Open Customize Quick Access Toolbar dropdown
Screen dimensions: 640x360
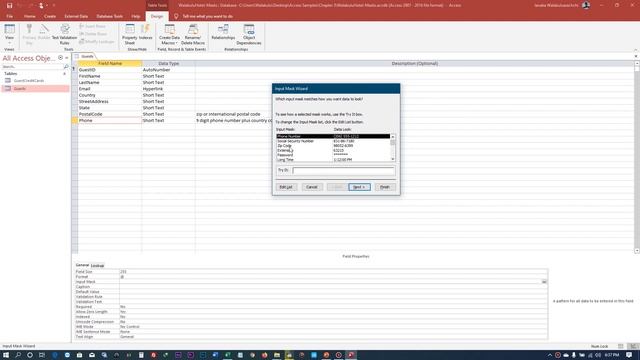pos(54,6)
